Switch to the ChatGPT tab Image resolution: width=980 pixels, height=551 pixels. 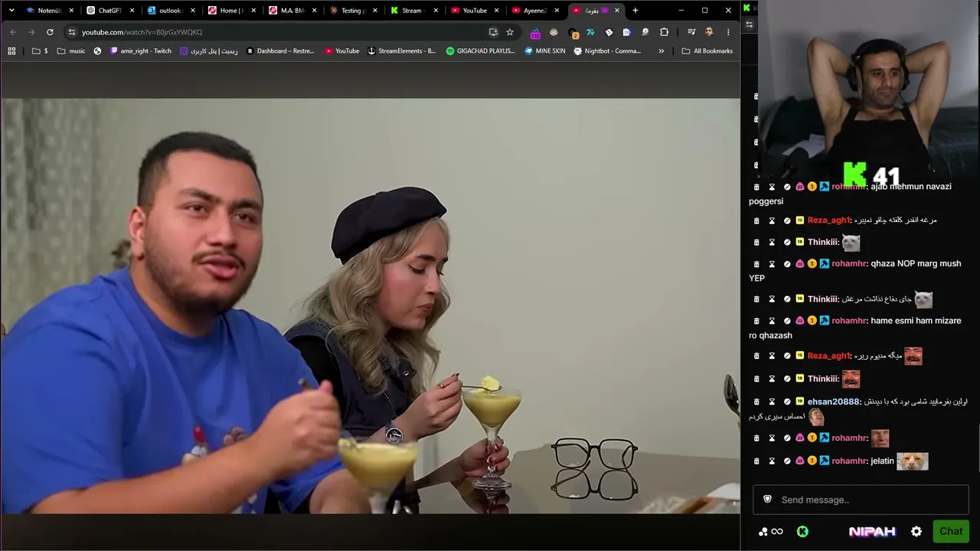[109, 11]
